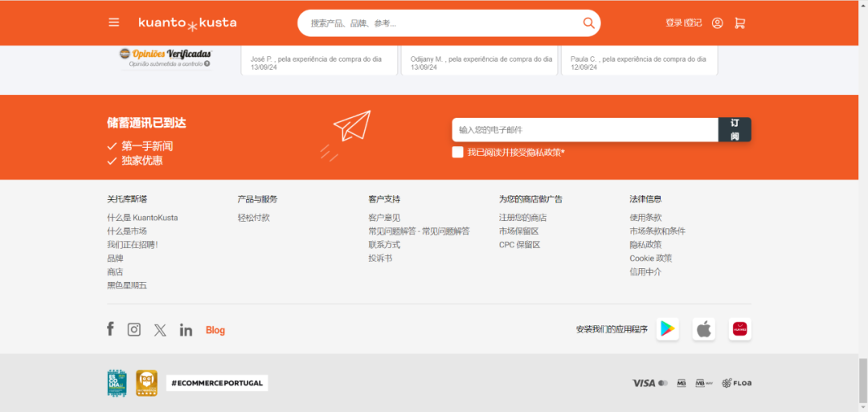Image resolution: width=868 pixels, height=412 pixels.
Task: Click the KuantoKusta logo
Action: [x=187, y=22]
